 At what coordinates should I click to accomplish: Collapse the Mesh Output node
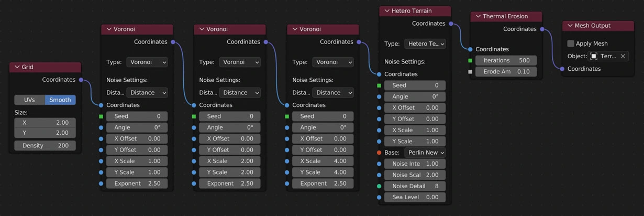(x=570, y=26)
